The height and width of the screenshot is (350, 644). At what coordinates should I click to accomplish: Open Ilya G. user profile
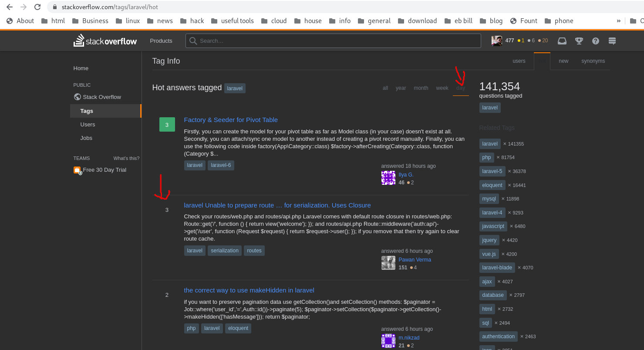coord(406,175)
